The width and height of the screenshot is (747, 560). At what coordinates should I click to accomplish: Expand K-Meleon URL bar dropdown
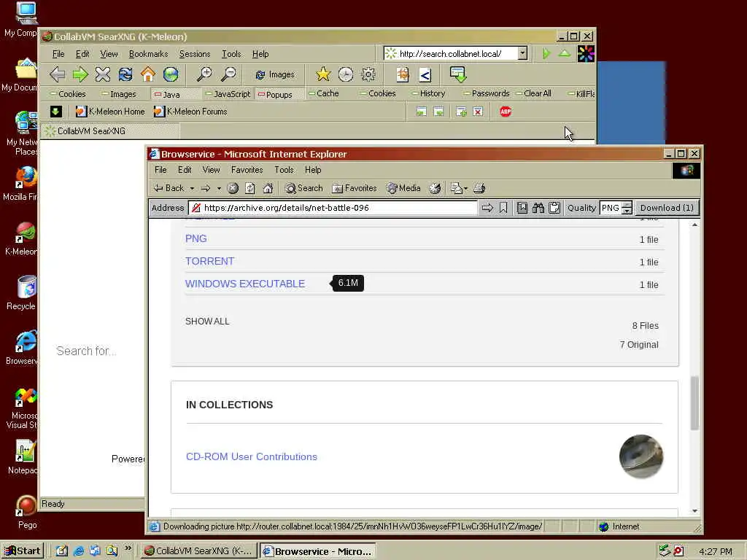point(522,53)
